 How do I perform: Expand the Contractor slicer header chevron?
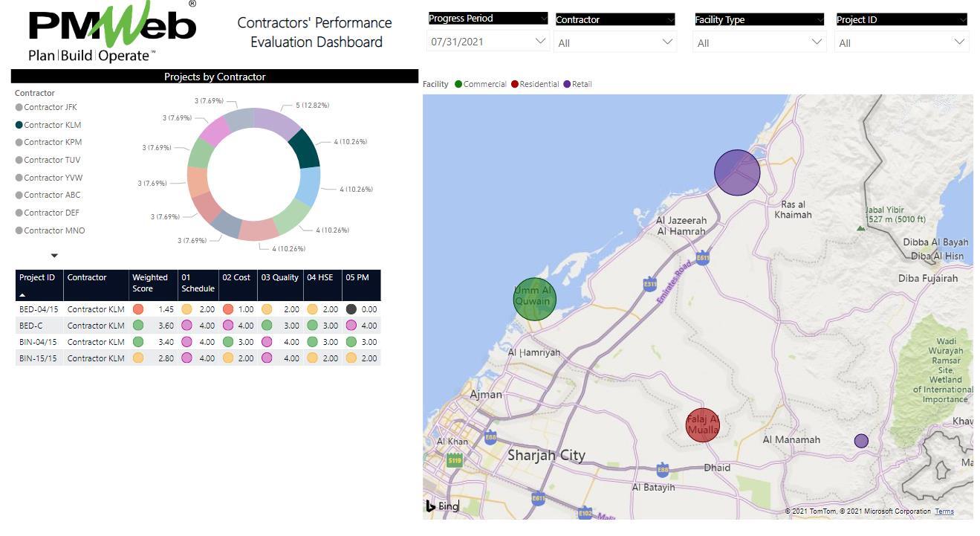(670, 21)
